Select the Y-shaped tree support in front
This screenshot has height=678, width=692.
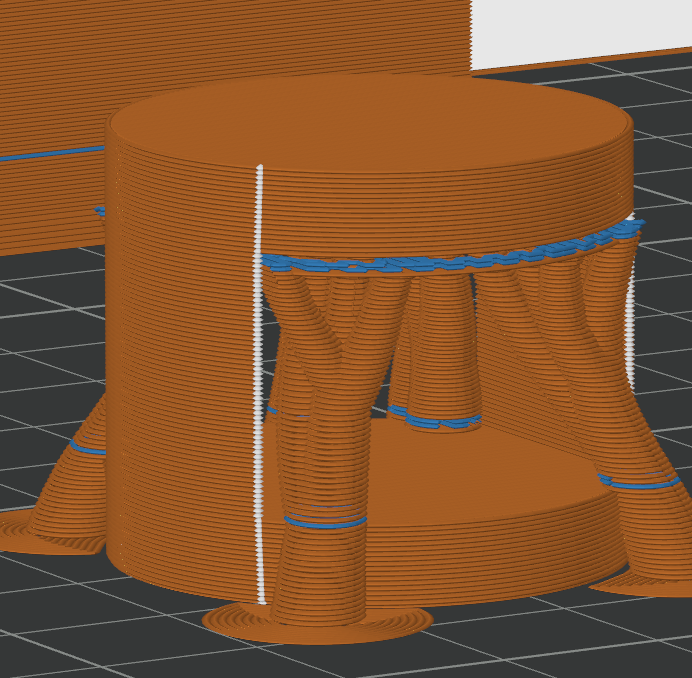coord(325,446)
